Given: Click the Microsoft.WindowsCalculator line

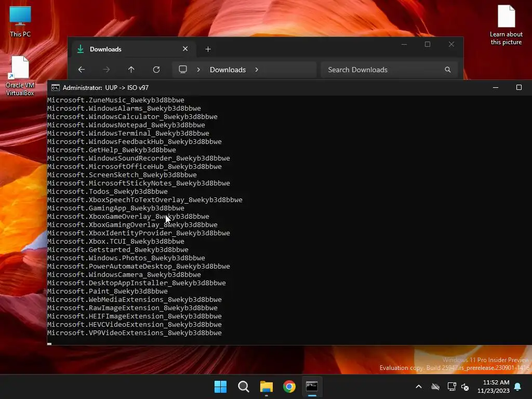Looking at the screenshot, I should click(132, 117).
